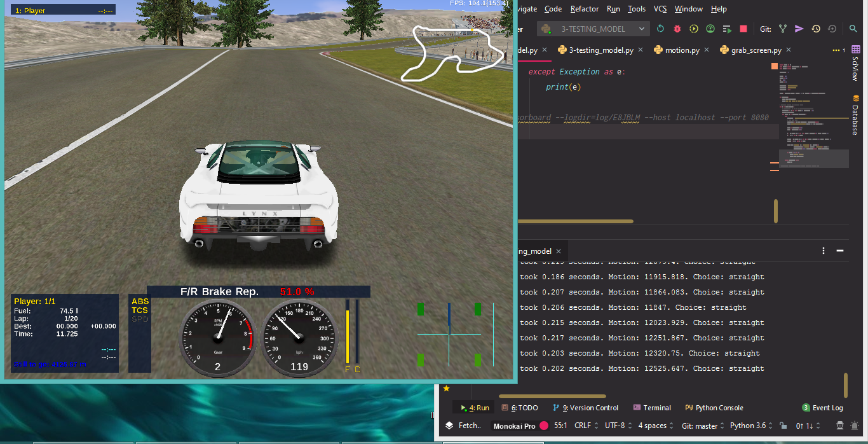
Task: Open the notifications bell in status bar
Action: (x=854, y=425)
